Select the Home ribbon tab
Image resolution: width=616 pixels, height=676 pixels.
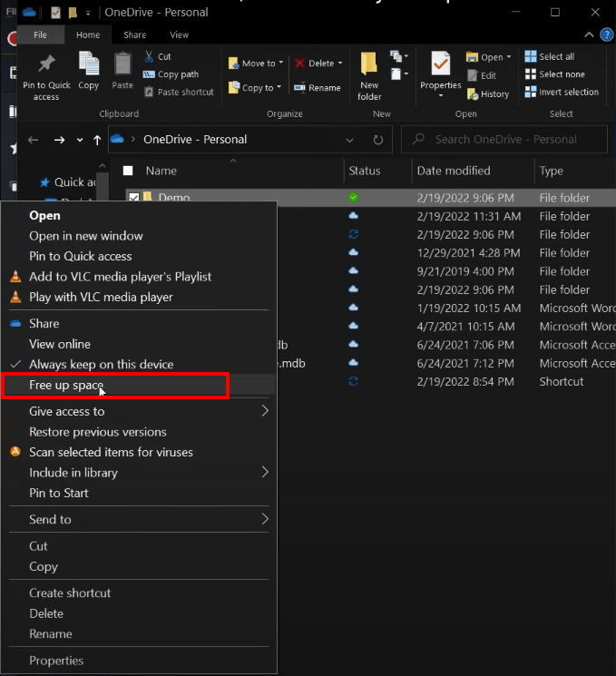tap(88, 34)
